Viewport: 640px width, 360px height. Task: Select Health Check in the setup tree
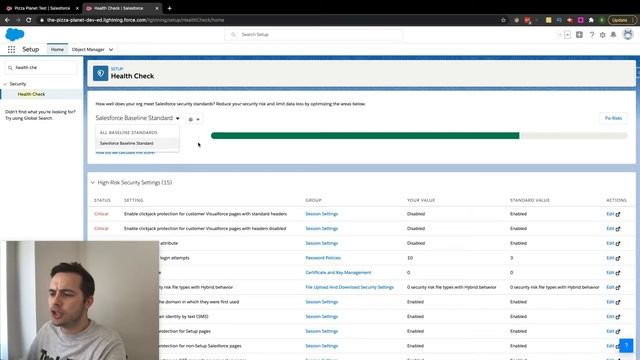pos(31,94)
